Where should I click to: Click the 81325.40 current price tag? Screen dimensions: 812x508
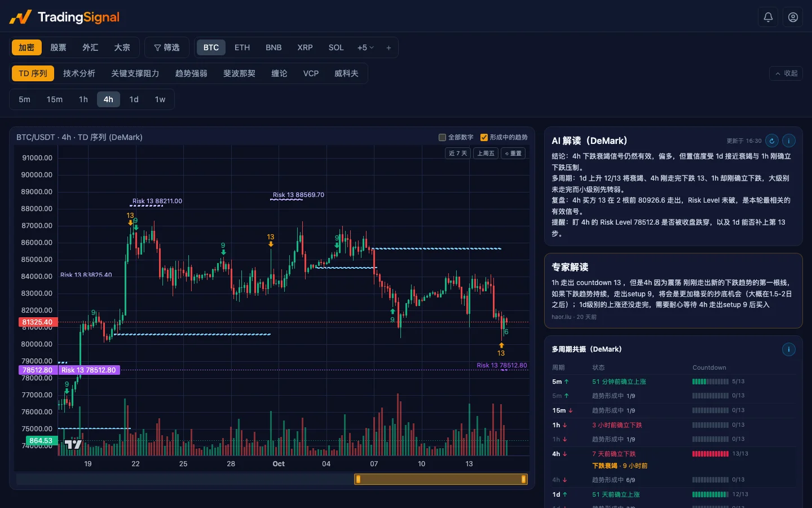[37, 322]
